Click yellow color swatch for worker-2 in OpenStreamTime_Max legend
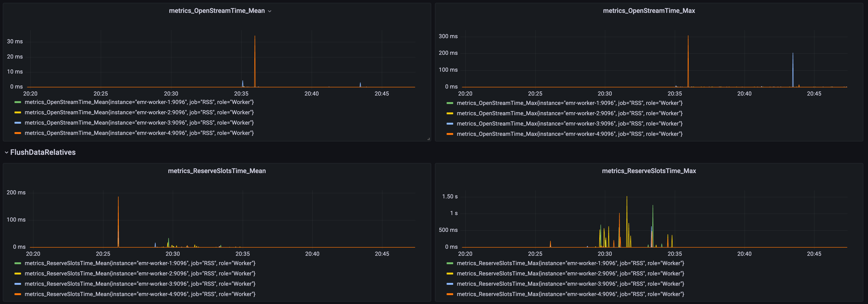 click(450, 113)
